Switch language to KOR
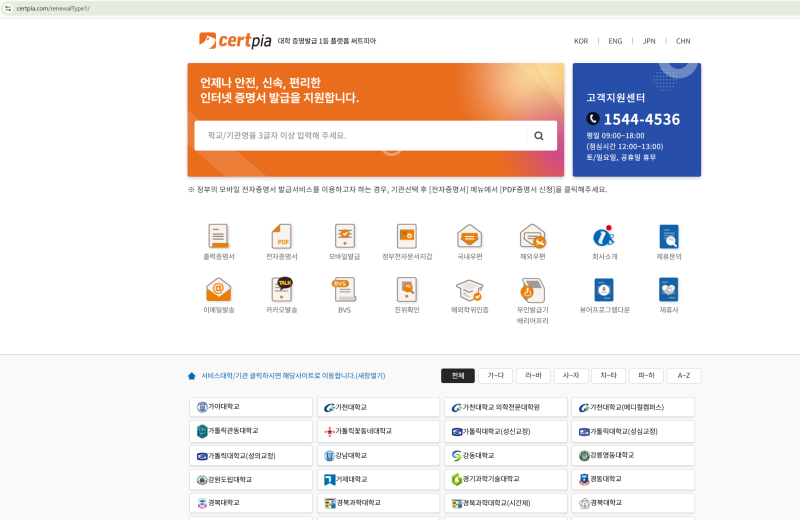 tap(581, 41)
